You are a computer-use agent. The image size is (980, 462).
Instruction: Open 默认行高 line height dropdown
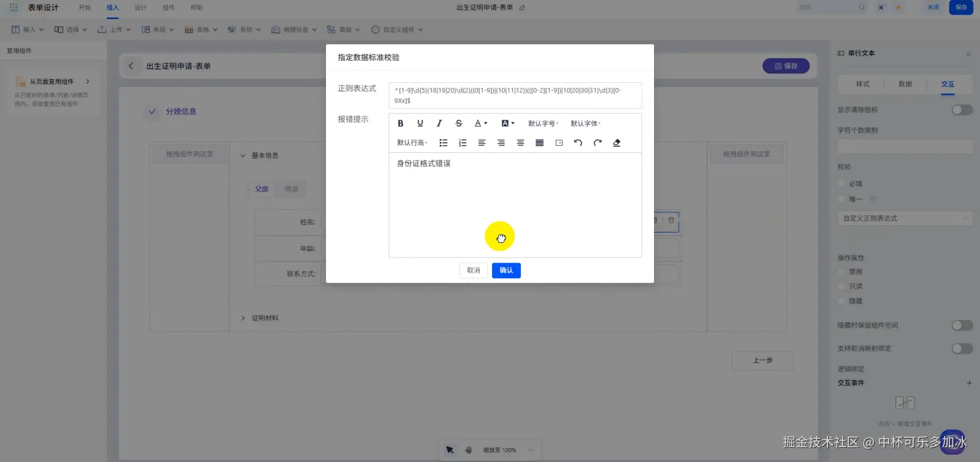412,143
